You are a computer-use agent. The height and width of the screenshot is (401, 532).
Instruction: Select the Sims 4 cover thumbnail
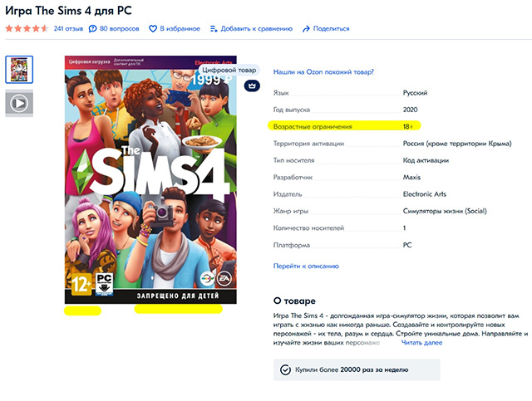[19, 70]
